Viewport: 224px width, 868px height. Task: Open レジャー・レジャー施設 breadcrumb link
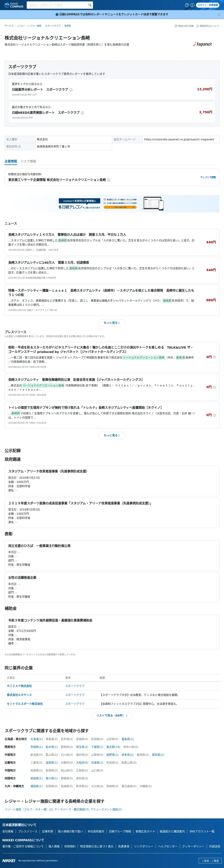(x=29, y=26)
